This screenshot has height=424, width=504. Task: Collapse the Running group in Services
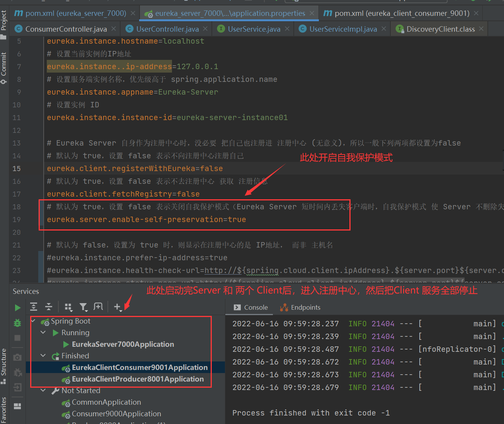tap(43, 332)
